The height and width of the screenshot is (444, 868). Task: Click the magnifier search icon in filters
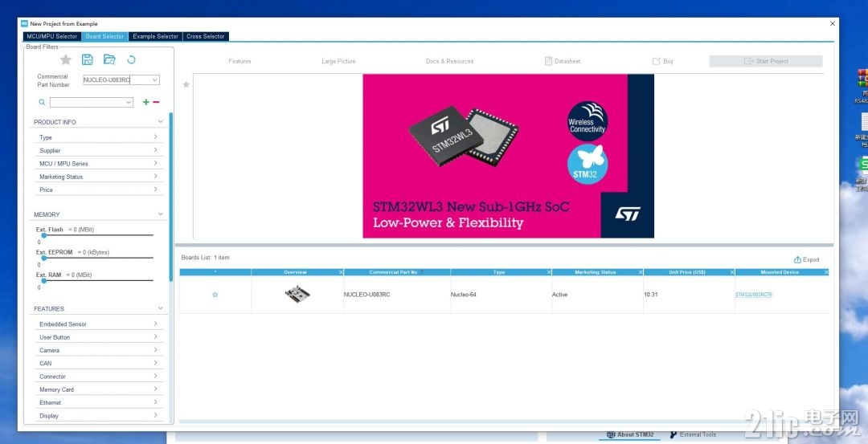(42, 102)
